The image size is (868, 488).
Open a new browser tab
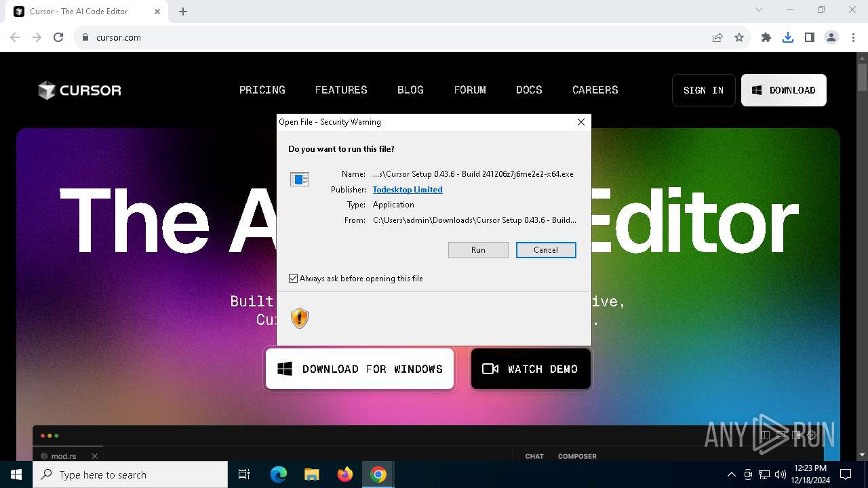click(183, 12)
